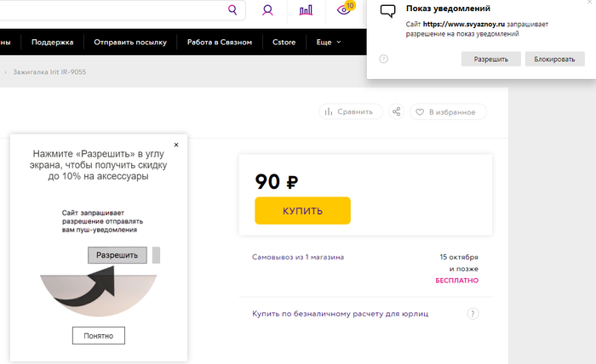Open the Cstore menu item
596x364 pixels.
coord(284,42)
